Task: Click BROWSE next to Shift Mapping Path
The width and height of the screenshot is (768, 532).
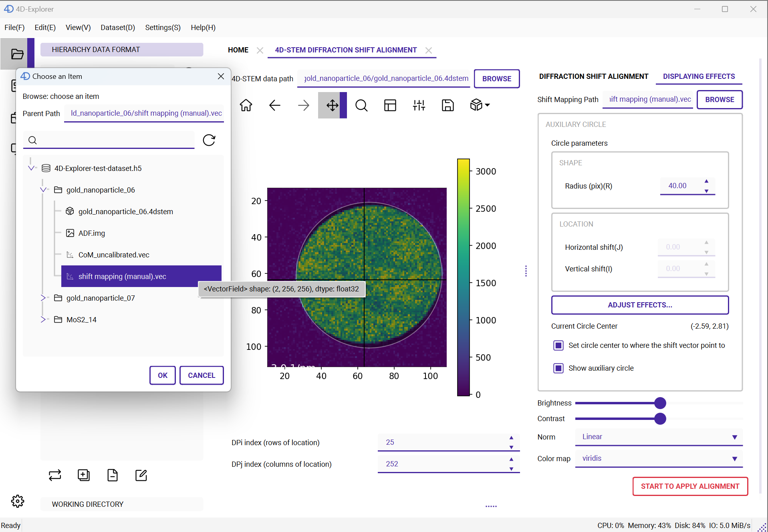Action: pos(720,100)
